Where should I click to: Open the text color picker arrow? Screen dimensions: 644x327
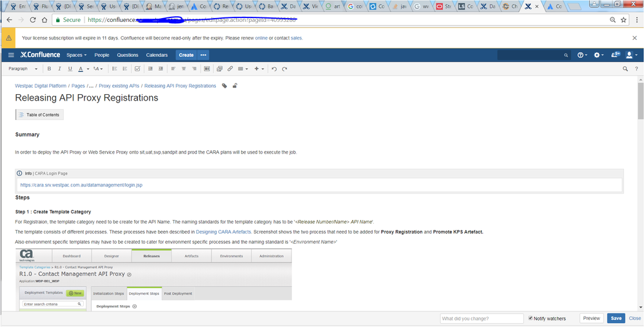pos(88,69)
